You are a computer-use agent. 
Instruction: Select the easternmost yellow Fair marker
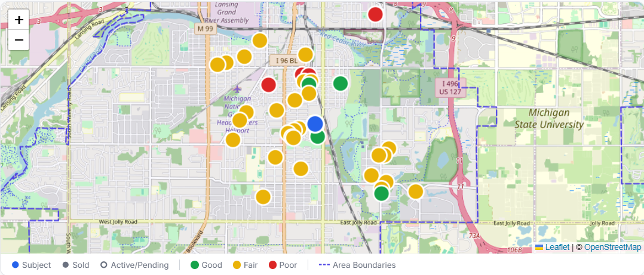pos(416,191)
